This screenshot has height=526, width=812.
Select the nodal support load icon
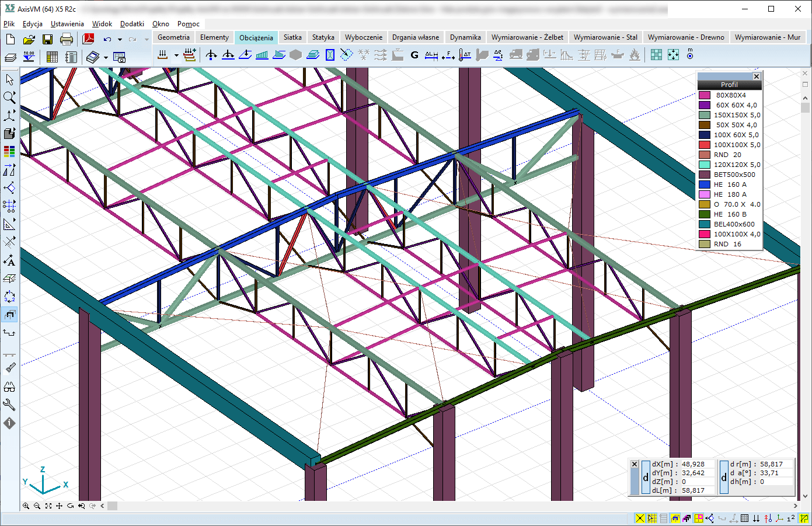click(x=211, y=55)
